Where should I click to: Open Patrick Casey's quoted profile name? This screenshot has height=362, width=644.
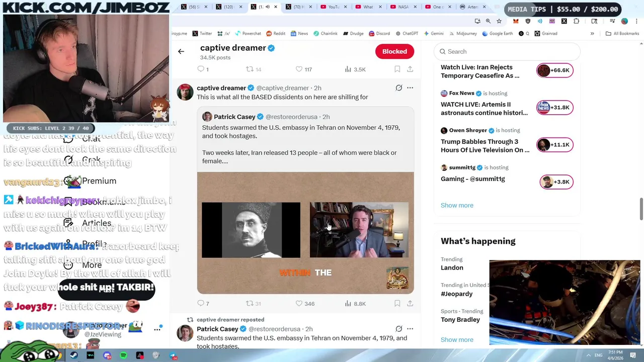coord(234,117)
